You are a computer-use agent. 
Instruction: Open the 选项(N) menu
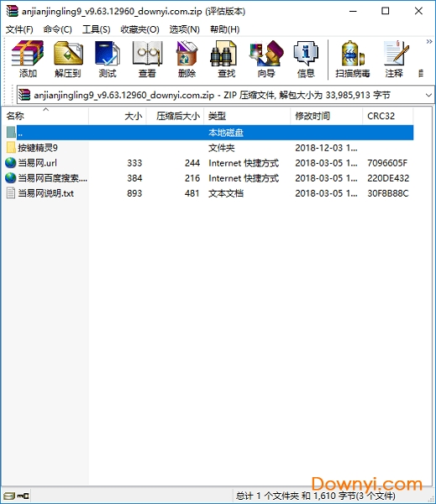click(x=185, y=29)
